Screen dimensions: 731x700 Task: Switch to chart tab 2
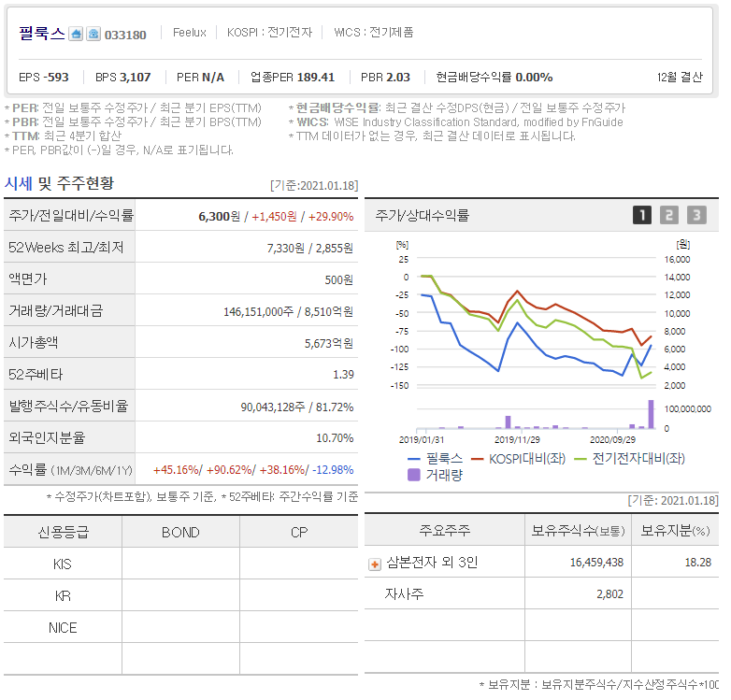coord(669,215)
